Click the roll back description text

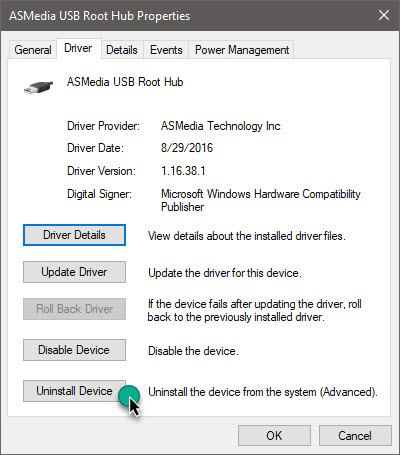255,310
